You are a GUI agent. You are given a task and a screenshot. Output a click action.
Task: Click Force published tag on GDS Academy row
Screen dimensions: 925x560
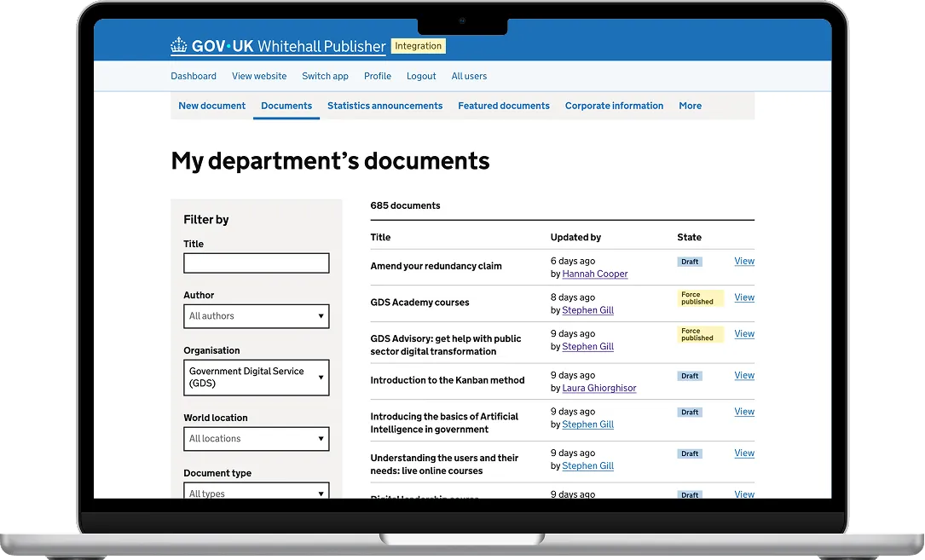click(700, 298)
